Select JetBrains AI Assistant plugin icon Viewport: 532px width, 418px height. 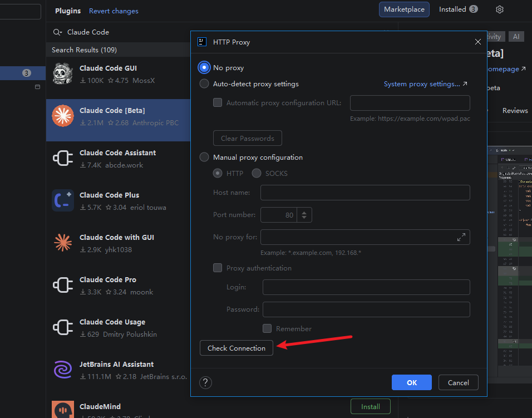click(x=63, y=370)
